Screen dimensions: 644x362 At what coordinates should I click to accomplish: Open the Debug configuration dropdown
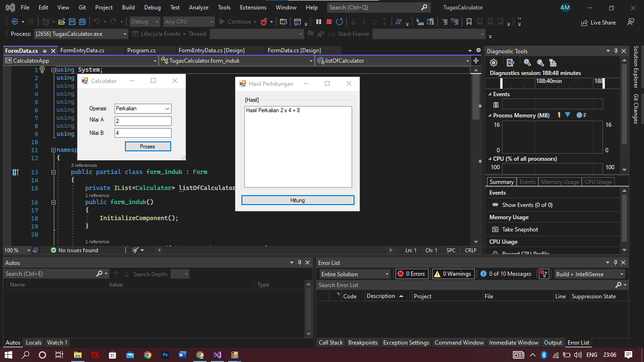click(x=144, y=22)
